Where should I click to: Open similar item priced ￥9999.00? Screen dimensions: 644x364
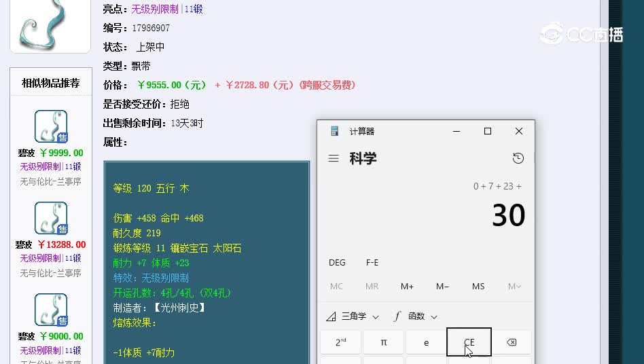[51, 126]
